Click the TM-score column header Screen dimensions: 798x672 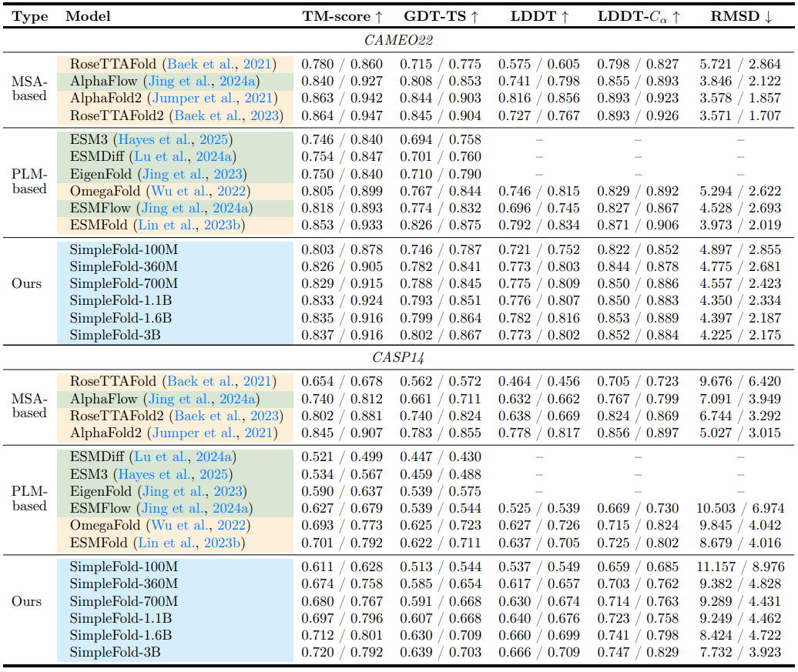[x=341, y=16]
